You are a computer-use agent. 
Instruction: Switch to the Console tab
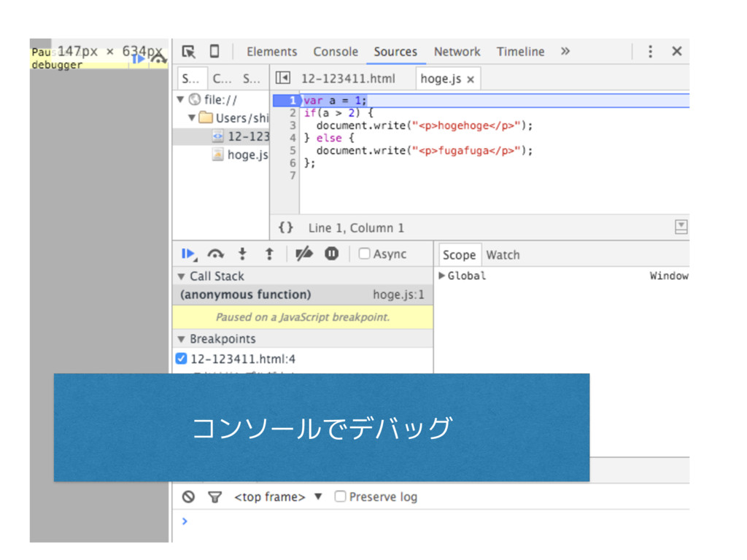336,52
